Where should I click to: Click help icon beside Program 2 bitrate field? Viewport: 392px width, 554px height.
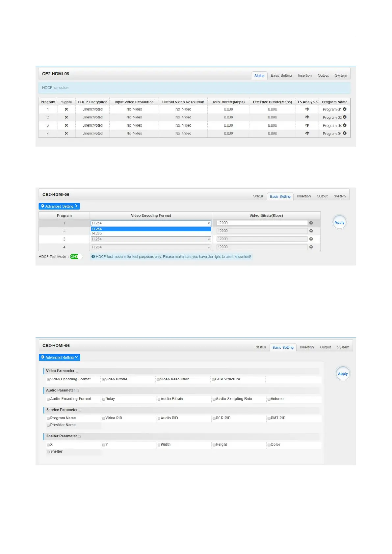[311, 231]
